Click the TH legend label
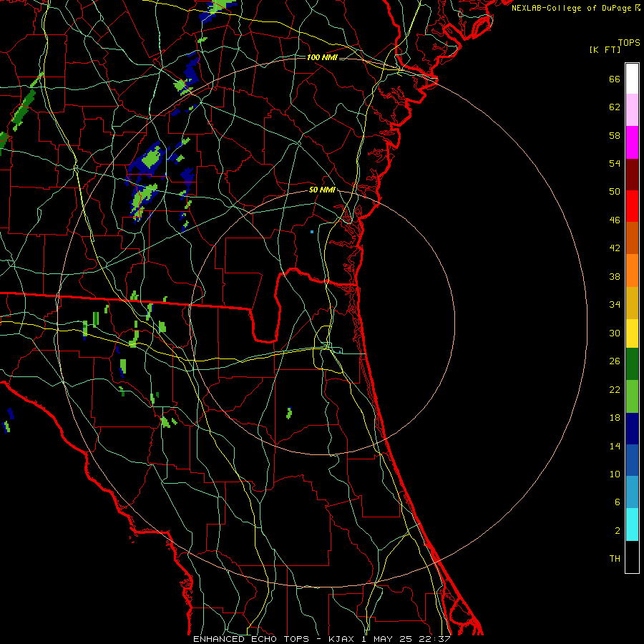 coord(615,559)
